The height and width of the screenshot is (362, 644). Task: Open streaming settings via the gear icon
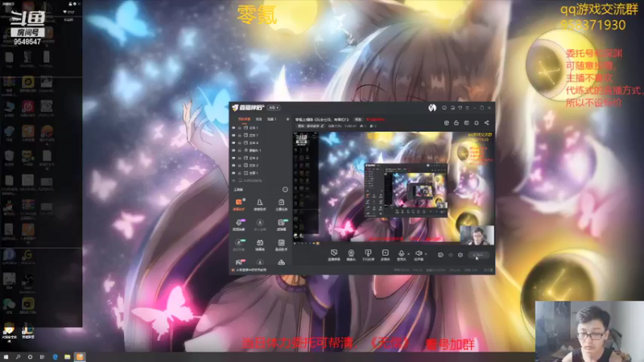(x=460, y=255)
